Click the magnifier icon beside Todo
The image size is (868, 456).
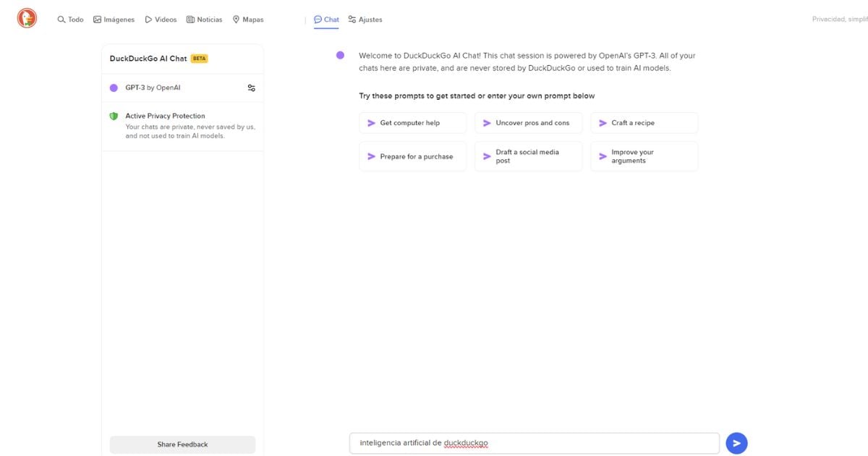[61, 20]
